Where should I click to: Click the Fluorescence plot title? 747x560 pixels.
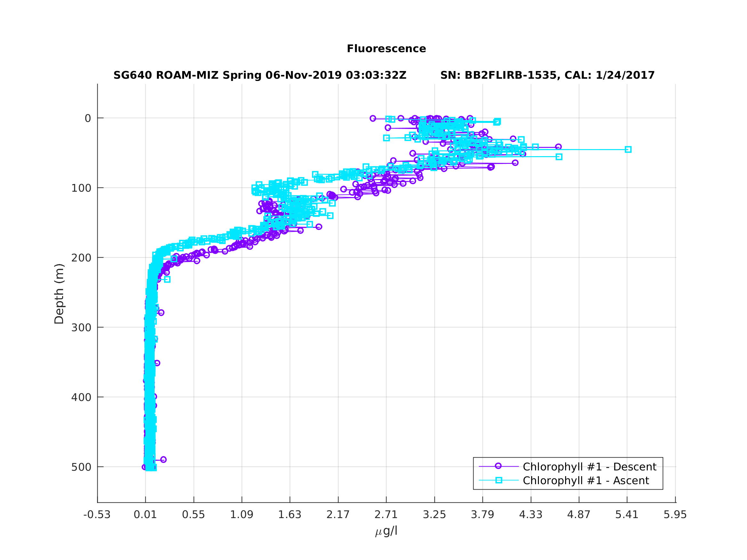[x=386, y=49]
